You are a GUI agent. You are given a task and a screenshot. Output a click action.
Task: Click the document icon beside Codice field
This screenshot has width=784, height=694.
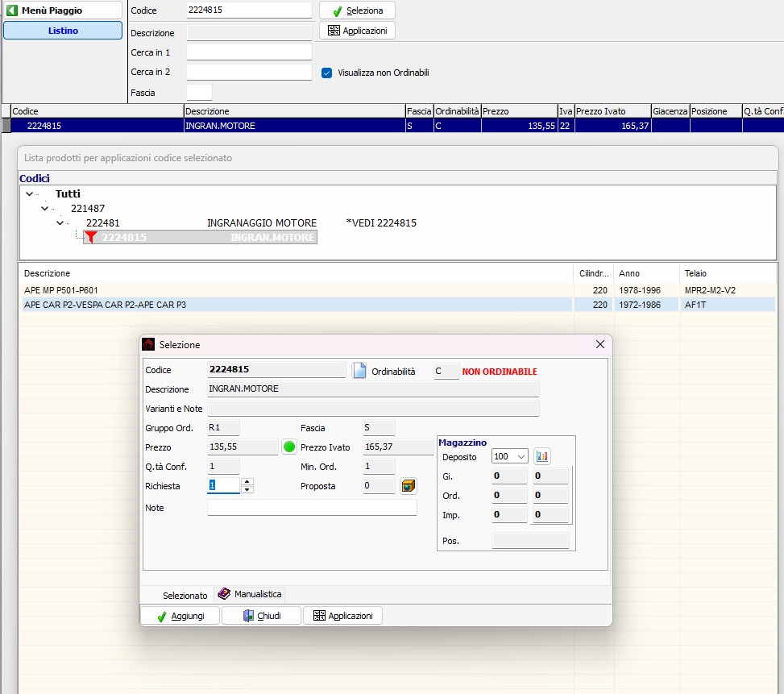pyautogui.click(x=359, y=371)
